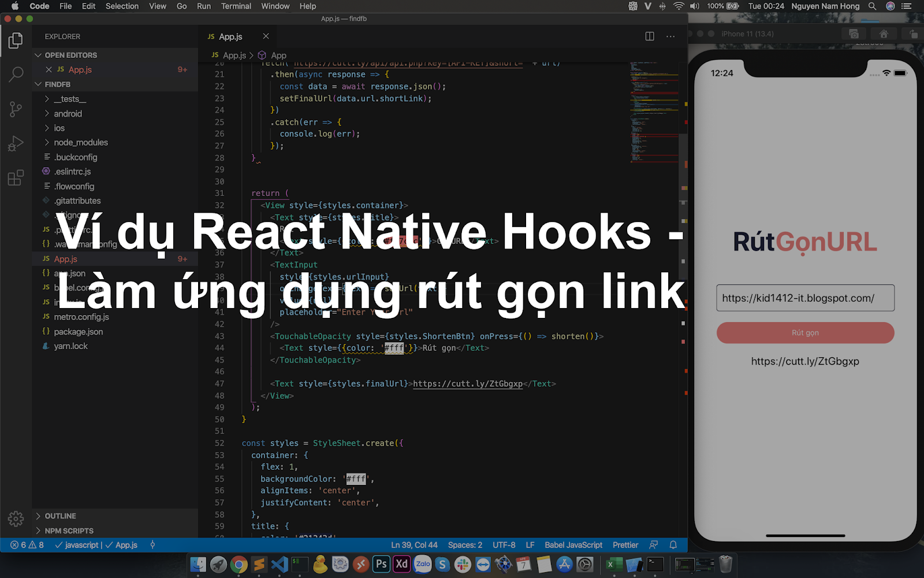Image resolution: width=924 pixels, height=578 pixels.
Task: Open Sublime Text from the dock
Action: click(x=259, y=564)
